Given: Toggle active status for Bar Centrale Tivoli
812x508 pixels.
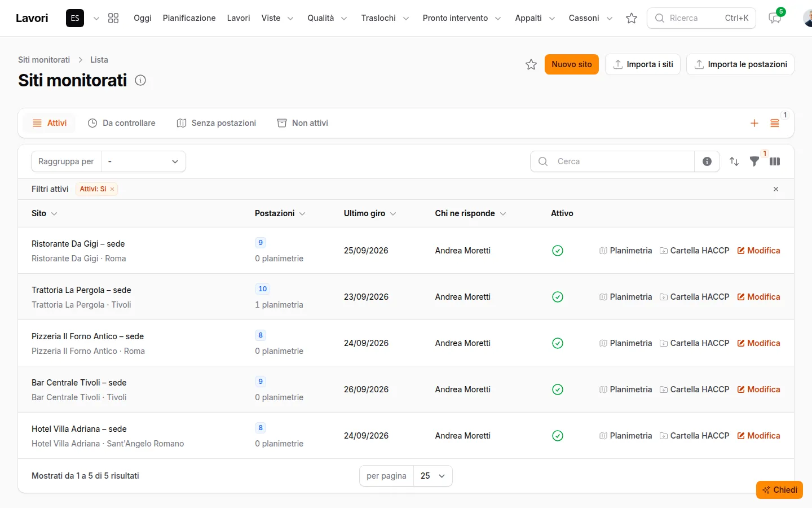Looking at the screenshot, I should (558, 389).
